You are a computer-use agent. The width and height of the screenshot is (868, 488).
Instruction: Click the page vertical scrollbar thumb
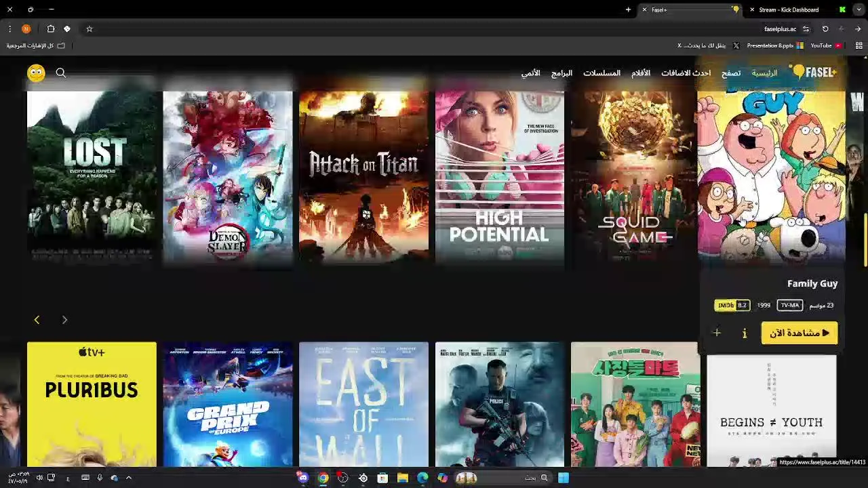click(865, 241)
